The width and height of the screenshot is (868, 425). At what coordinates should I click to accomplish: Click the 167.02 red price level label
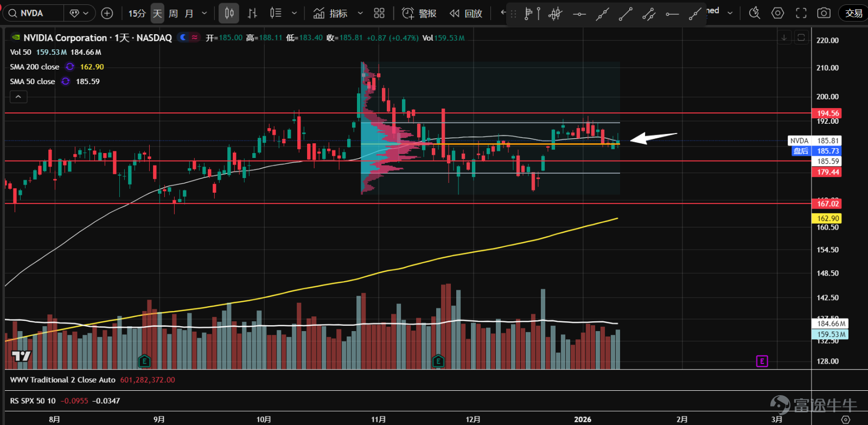[x=826, y=204]
